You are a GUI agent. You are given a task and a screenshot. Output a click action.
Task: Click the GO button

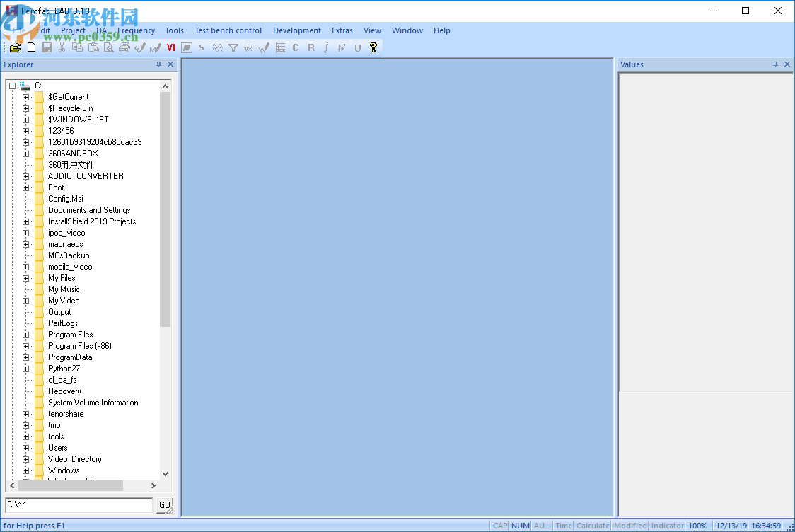164,505
